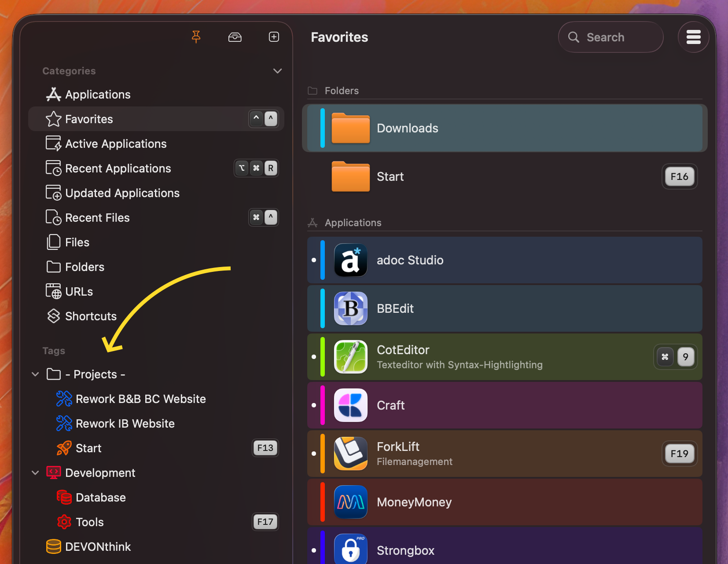Collapse the Development tag group
Viewport: 728px width, 564px height.
tap(36, 473)
